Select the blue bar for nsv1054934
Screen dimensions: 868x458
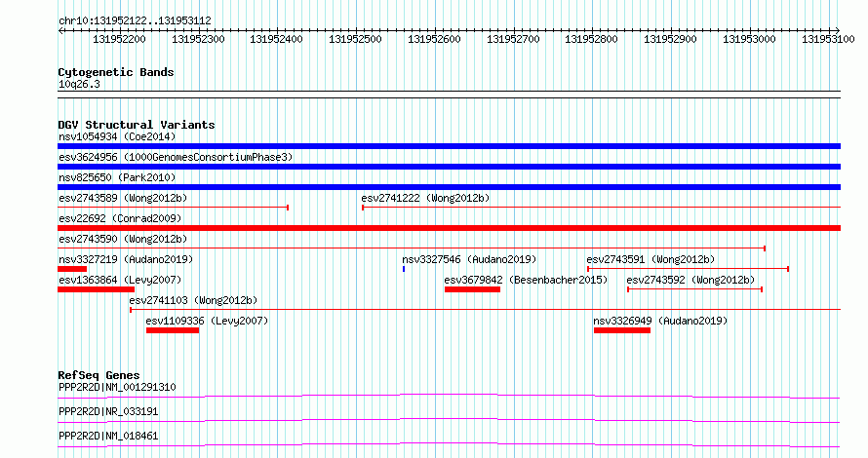pyautogui.click(x=449, y=146)
